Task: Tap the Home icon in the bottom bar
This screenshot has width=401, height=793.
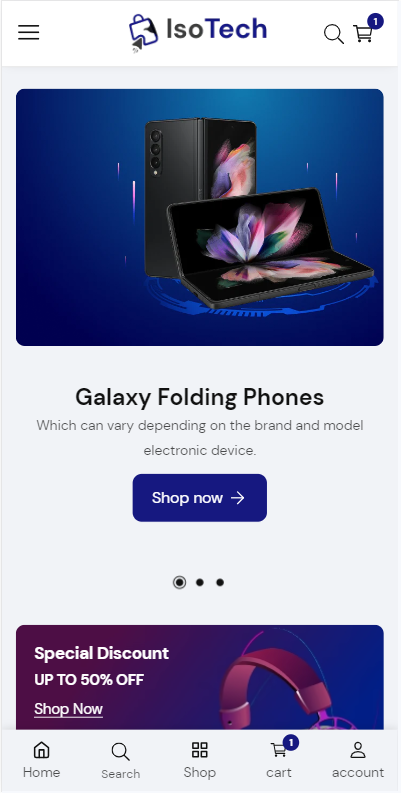Action: 41,750
